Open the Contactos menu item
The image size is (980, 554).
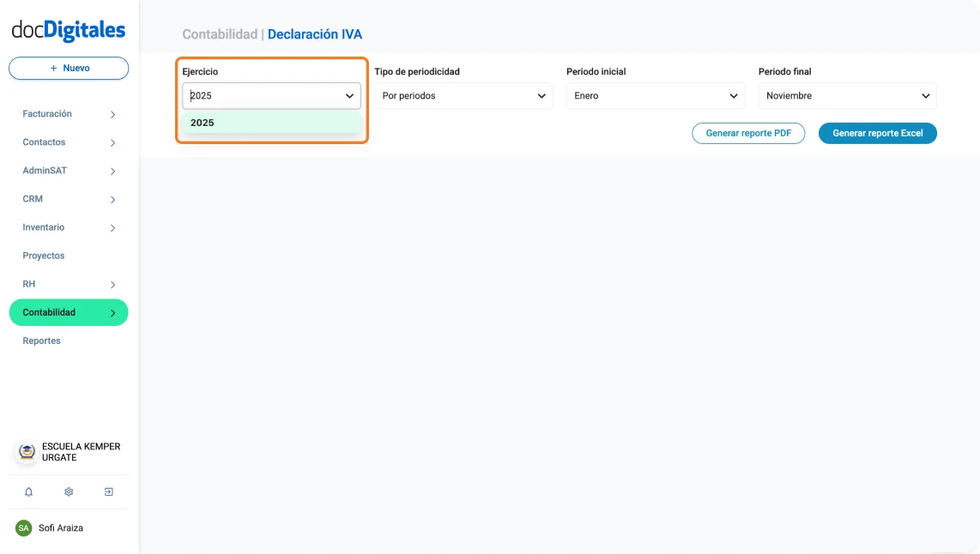[x=44, y=142]
